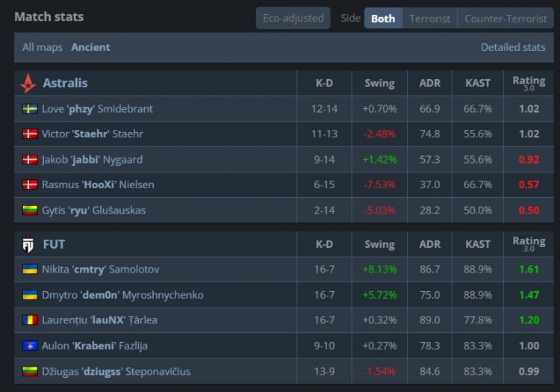
Task: Switch side filter to Counter-Terrorist
Action: (504, 18)
